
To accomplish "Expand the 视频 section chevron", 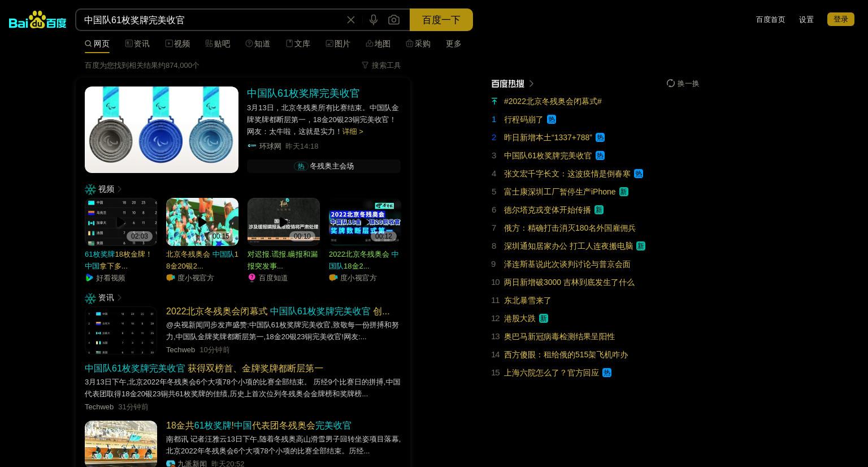I will 119,189.
